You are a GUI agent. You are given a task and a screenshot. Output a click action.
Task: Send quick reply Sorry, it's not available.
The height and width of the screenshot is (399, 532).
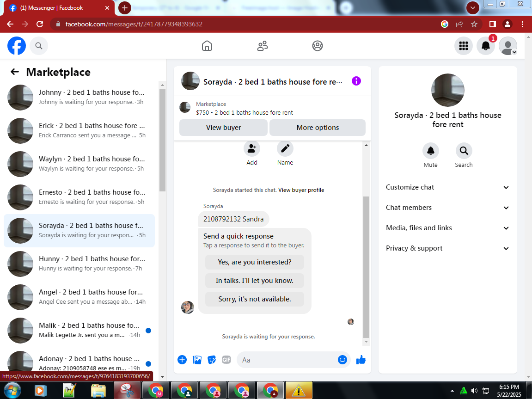[255, 299]
